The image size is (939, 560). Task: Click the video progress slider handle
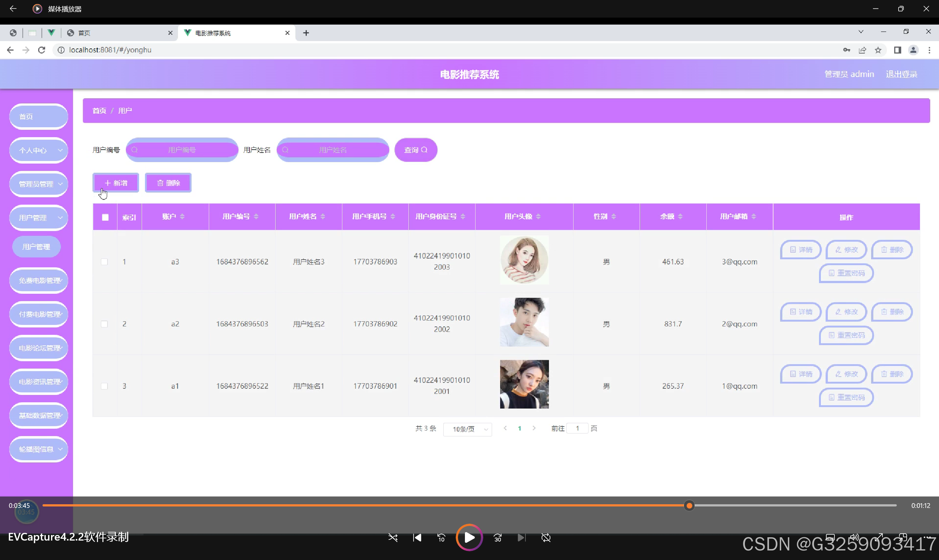coord(689,506)
